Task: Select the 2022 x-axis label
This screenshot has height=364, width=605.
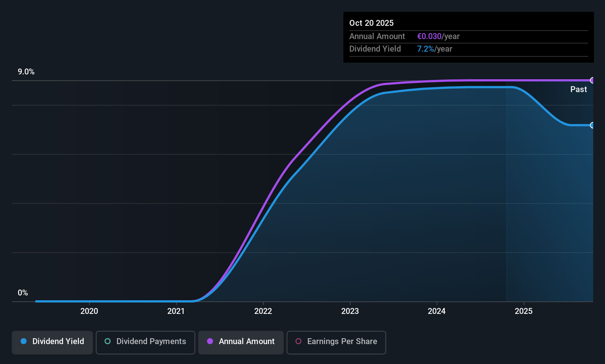Action: [x=263, y=311]
